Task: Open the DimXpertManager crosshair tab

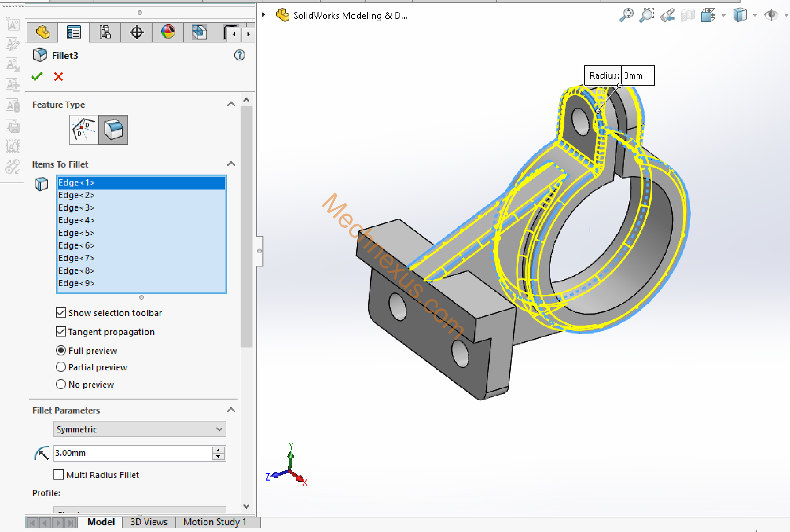Action: pos(136,33)
